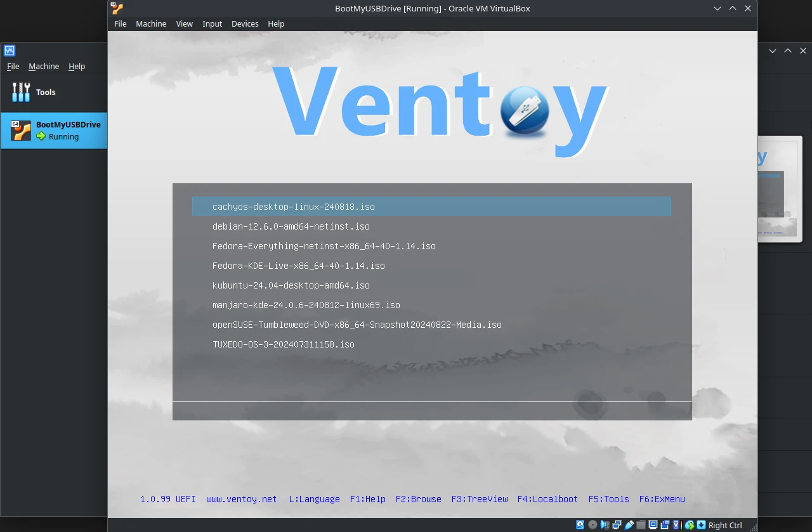Click the keyboard capture arrow icon

(701, 525)
